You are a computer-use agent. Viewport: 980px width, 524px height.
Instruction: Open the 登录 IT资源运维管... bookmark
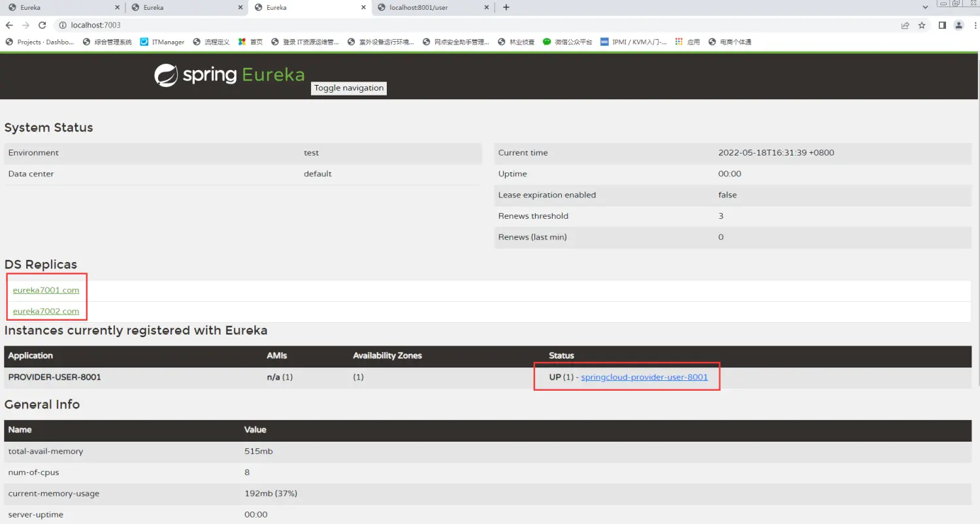[x=305, y=42]
